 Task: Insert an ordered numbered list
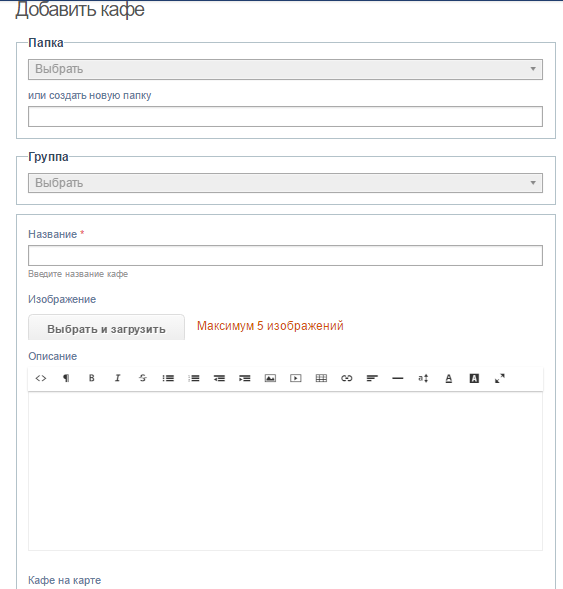point(194,378)
